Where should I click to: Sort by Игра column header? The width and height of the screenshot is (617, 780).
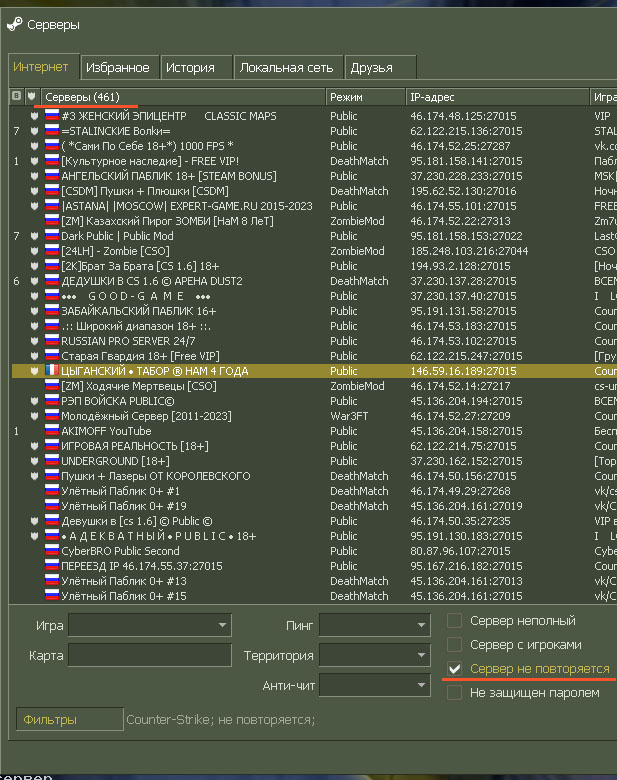604,97
